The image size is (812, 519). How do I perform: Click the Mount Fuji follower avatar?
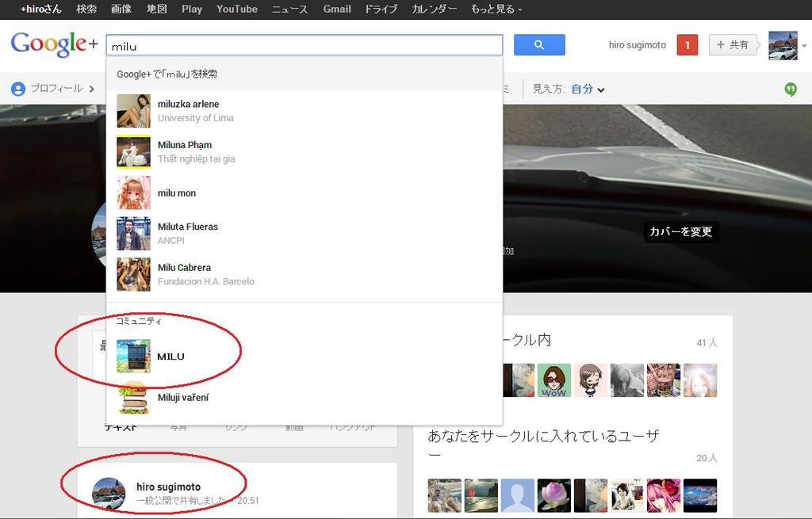tap(700, 496)
